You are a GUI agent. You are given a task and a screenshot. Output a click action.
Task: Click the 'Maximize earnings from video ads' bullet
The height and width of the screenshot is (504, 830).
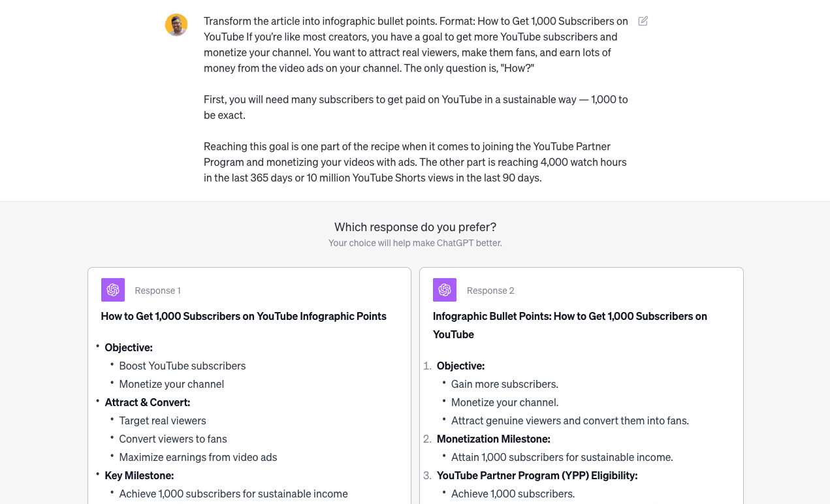198,457
